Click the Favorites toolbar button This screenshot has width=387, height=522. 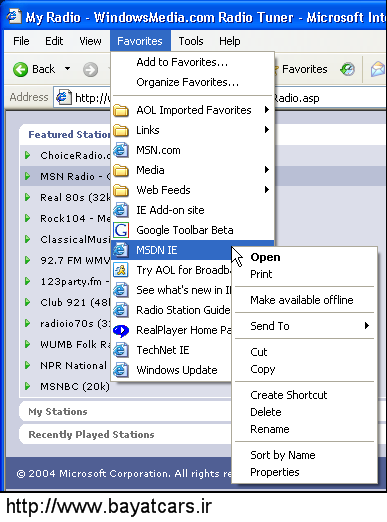tap(300, 69)
